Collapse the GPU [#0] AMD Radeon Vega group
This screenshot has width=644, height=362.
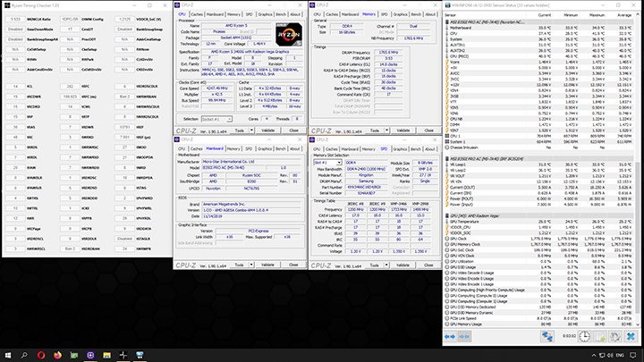(x=447, y=216)
